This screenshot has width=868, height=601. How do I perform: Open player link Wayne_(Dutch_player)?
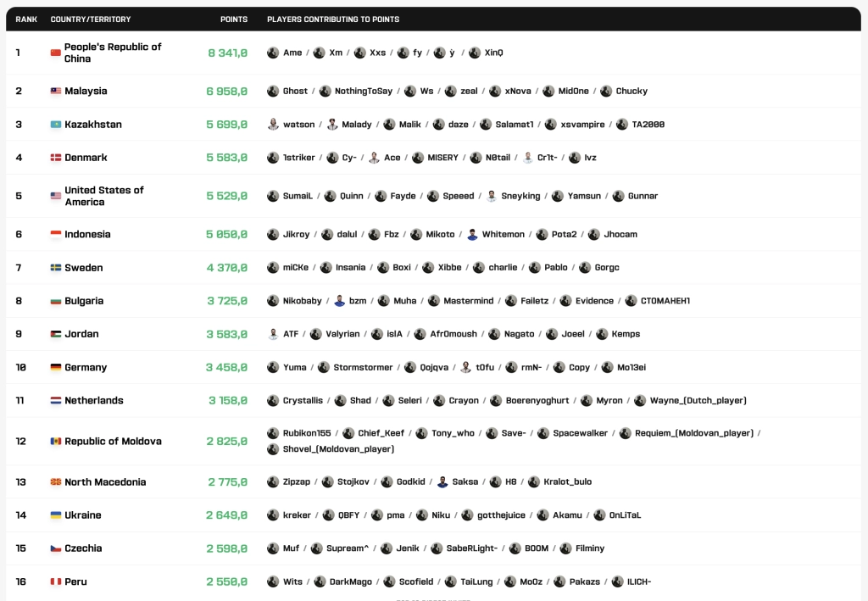coord(698,401)
